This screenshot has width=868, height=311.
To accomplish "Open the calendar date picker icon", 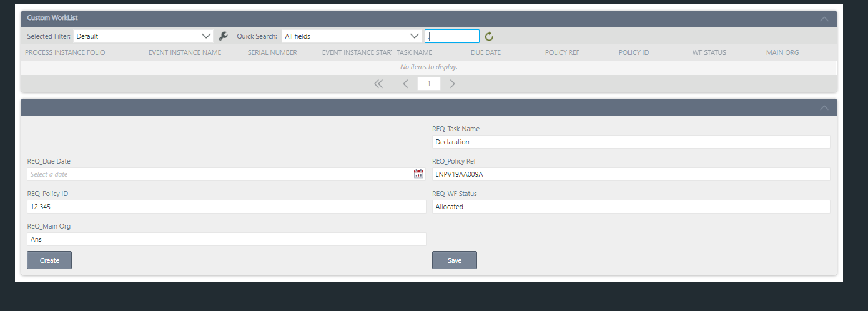I will point(418,174).
